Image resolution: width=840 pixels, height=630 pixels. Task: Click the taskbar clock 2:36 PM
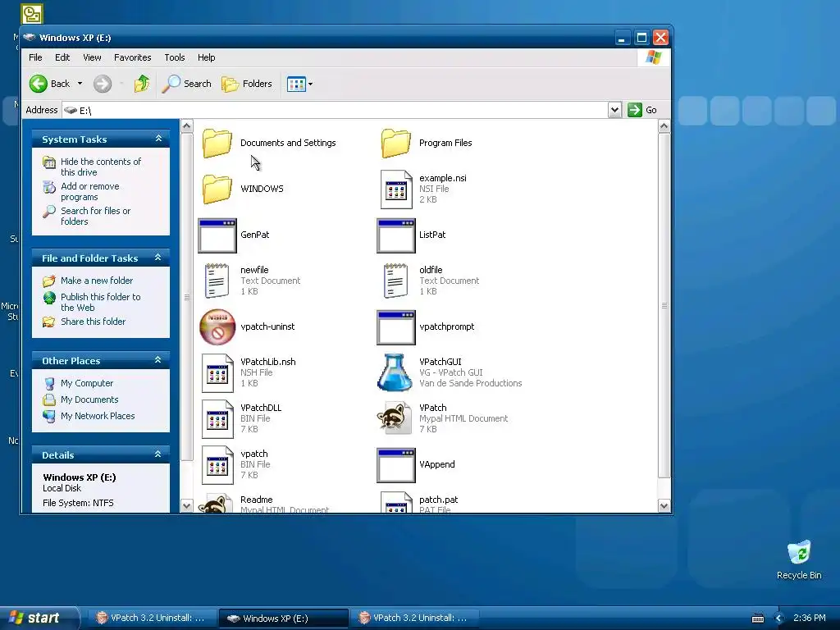click(809, 619)
